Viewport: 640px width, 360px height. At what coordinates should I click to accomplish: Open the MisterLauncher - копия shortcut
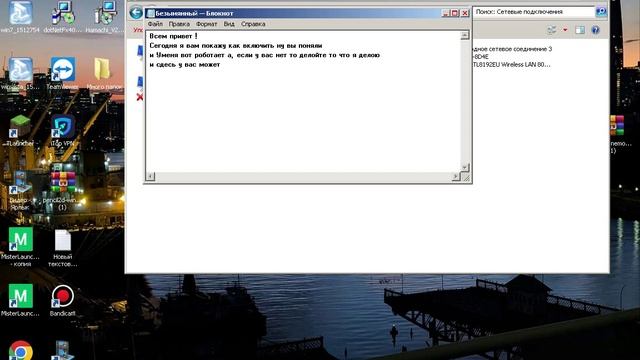(20, 247)
